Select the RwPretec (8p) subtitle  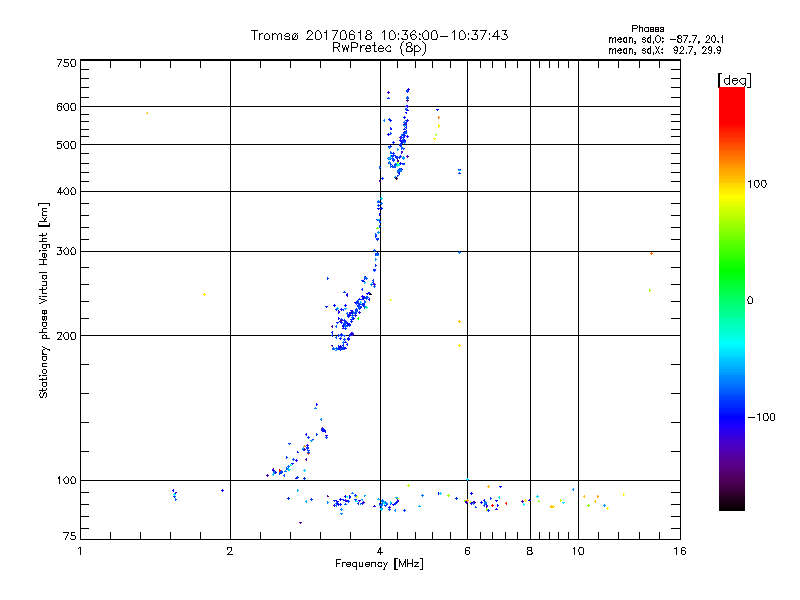pos(379,47)
